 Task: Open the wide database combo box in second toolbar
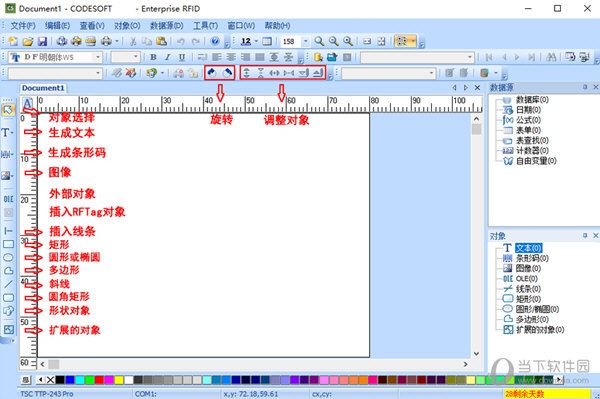pyautogui.click(x=417, y=57)
